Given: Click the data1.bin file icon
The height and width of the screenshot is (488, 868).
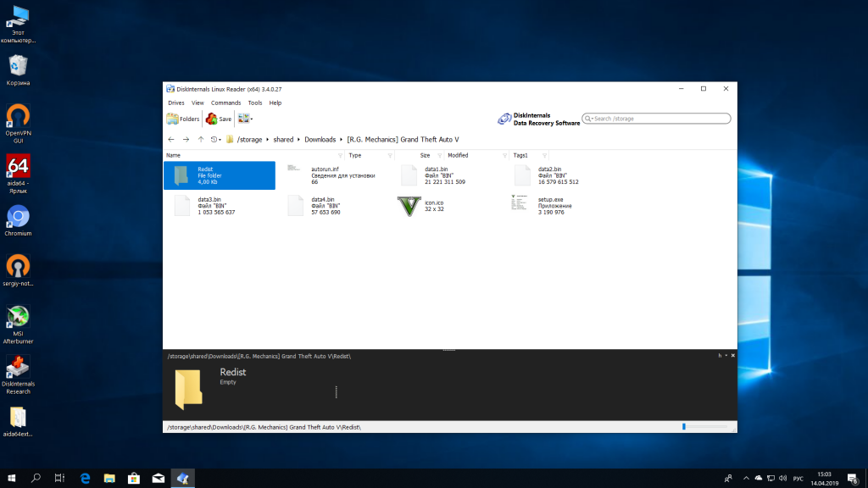Looking at the screenshot, I should (409, 175).
